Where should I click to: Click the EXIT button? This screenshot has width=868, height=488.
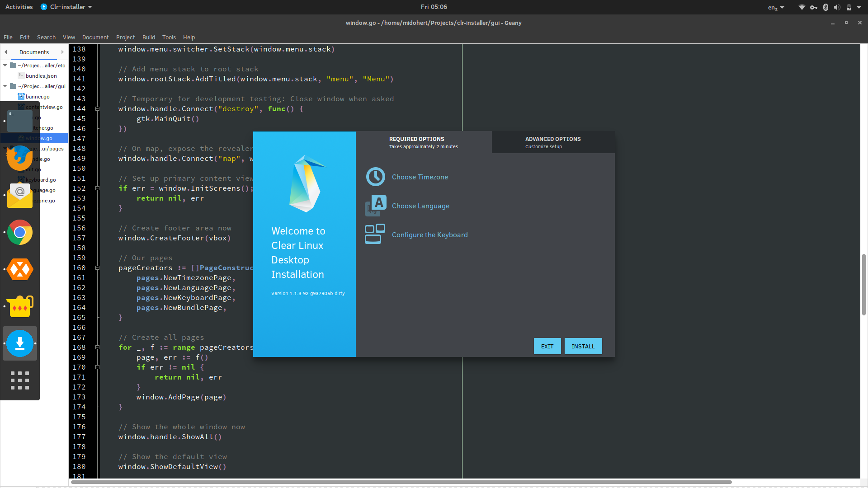(x=547, y=346)
